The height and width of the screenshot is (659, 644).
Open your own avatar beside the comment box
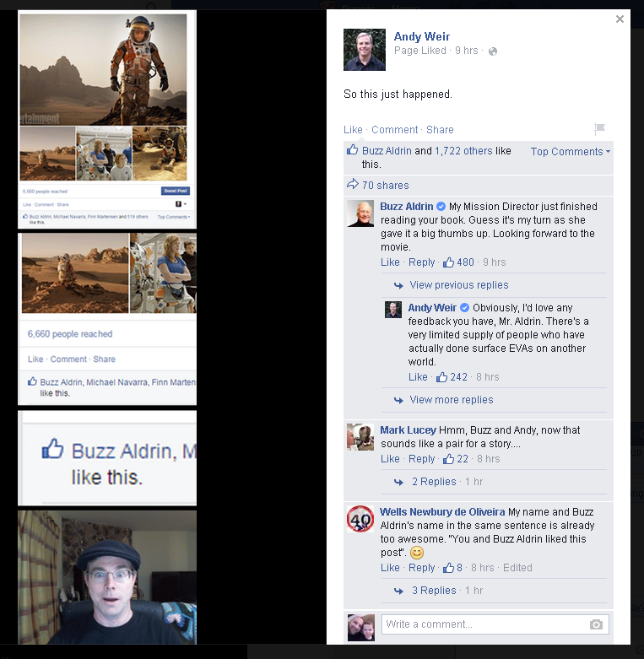point(360,628)
